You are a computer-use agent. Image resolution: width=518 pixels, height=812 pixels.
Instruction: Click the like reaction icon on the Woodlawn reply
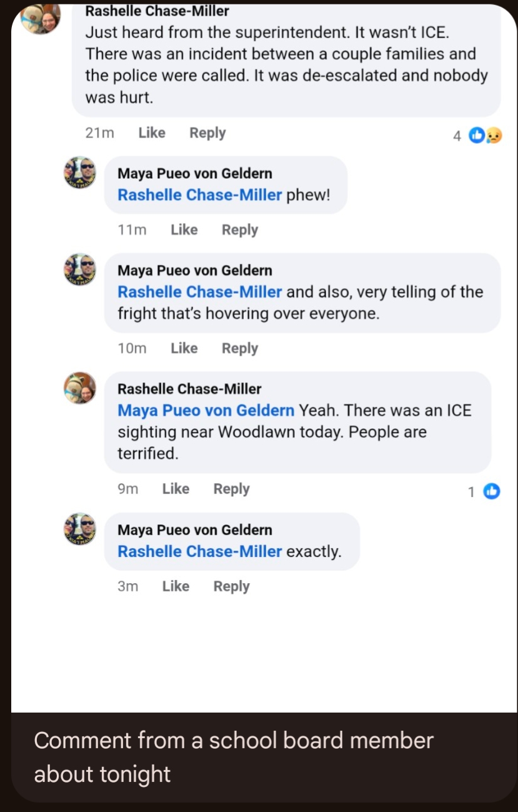492,491
